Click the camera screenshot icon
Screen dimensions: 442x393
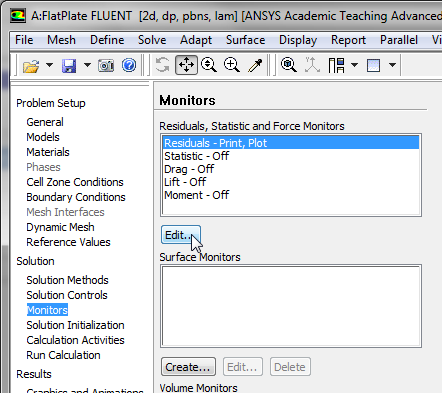106,65
